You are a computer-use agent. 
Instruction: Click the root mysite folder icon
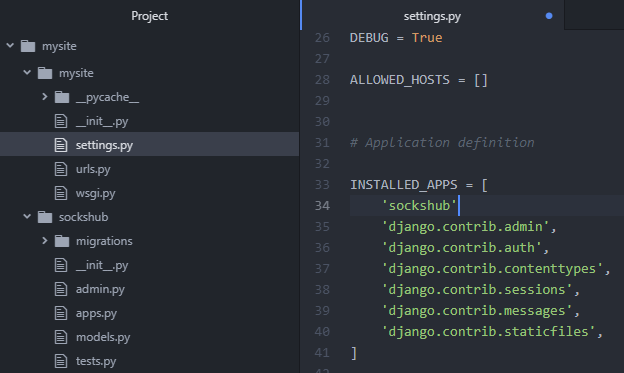(28, 46)
